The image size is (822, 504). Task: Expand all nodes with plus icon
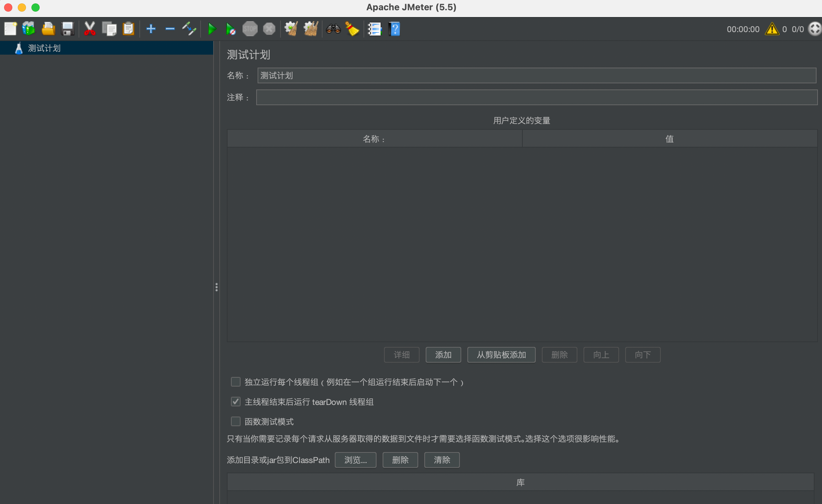point(151,29)
